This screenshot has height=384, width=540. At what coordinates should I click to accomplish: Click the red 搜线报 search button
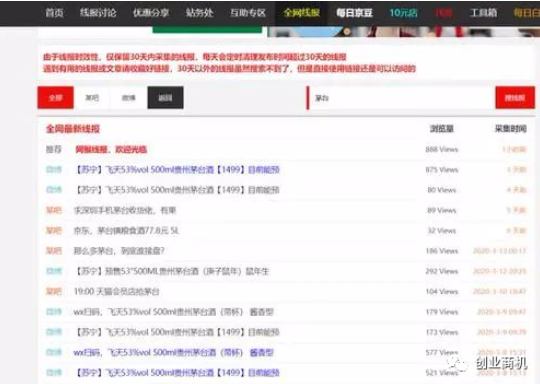pyautogui.click(x=515, y=98)
